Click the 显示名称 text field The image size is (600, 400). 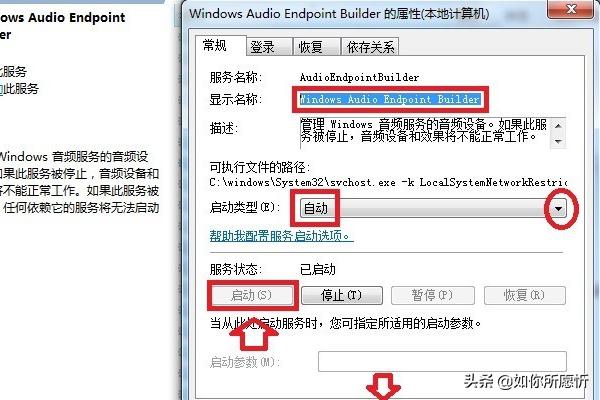tap(390, 99)
